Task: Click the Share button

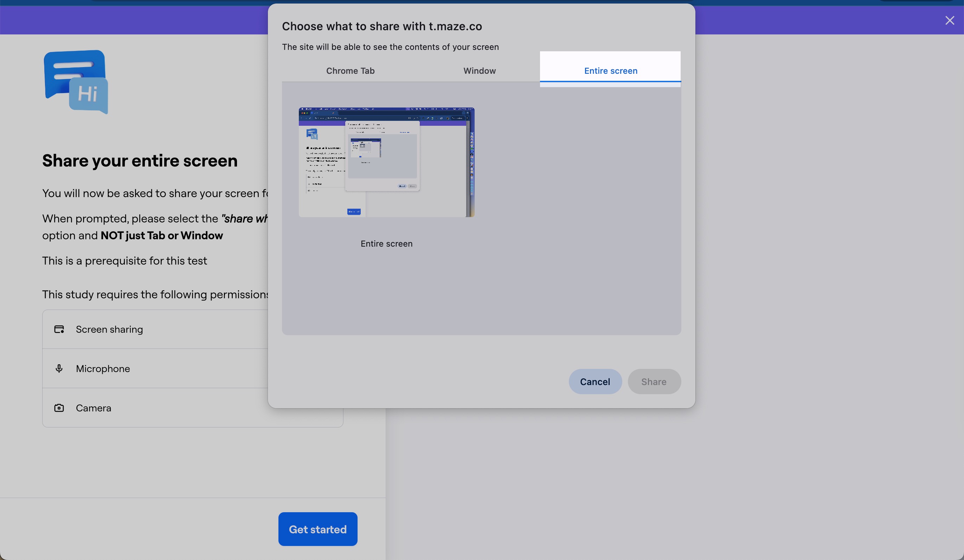Action: coord(654,382)
